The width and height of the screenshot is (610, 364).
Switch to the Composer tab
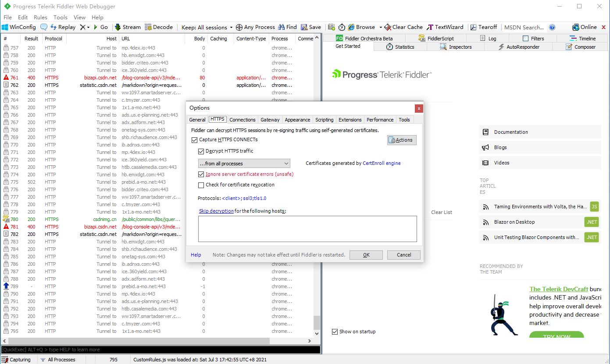581,47
